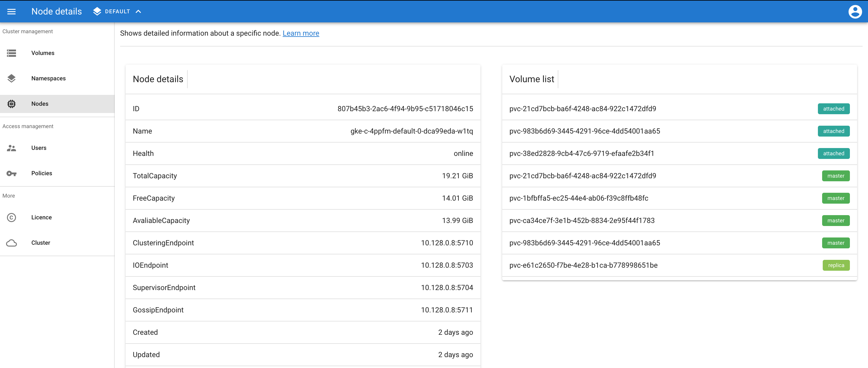
Task: Click the Licence copyright icon
Action: point(11,218)
